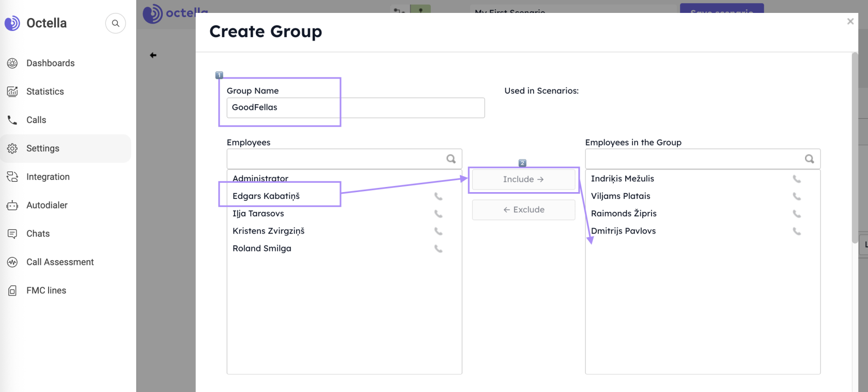Select Kristens Zvirgziņš in Employees list

[268, 231]
